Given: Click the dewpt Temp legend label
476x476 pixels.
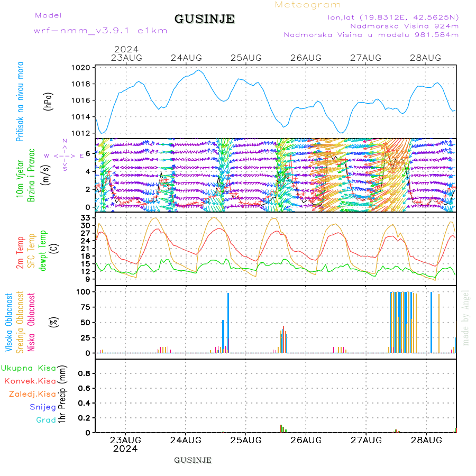Looking at the screenshot, I should pyautogui.click(x=43, y=251).
